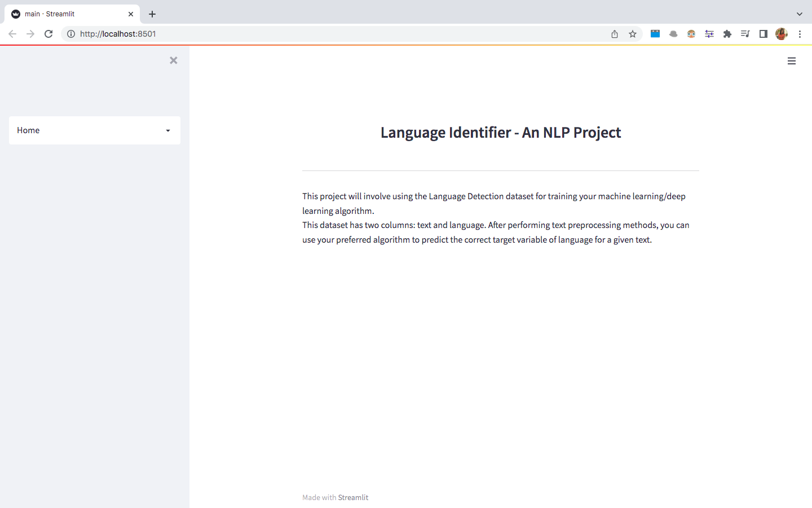Open the Home page selector dropdown
Image resolution: width=812 pixels, height=508 pixels.
(95, 130)
